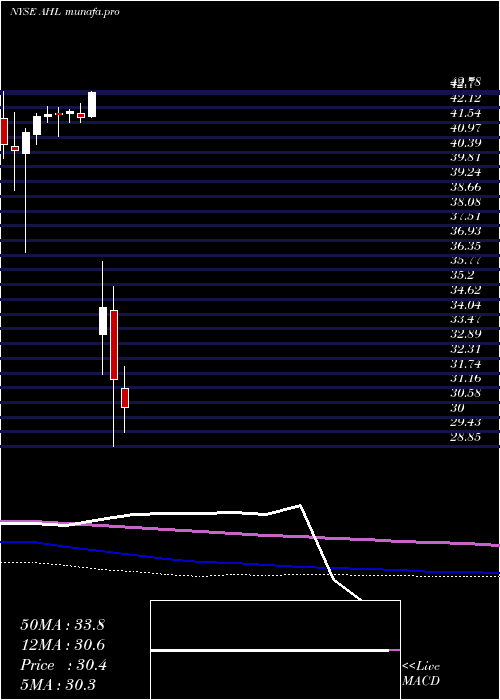Click the 39.24 price axis label

tap(466, 173)
